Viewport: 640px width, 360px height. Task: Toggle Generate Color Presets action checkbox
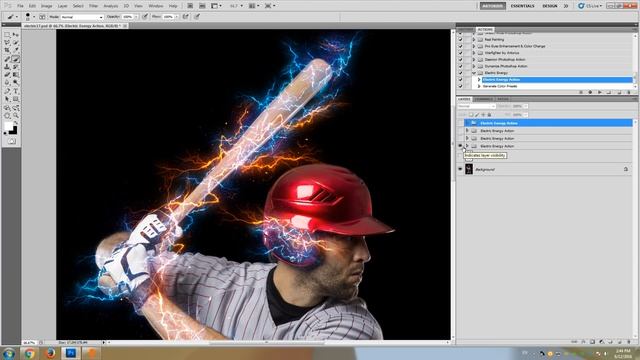pos(460,86)
